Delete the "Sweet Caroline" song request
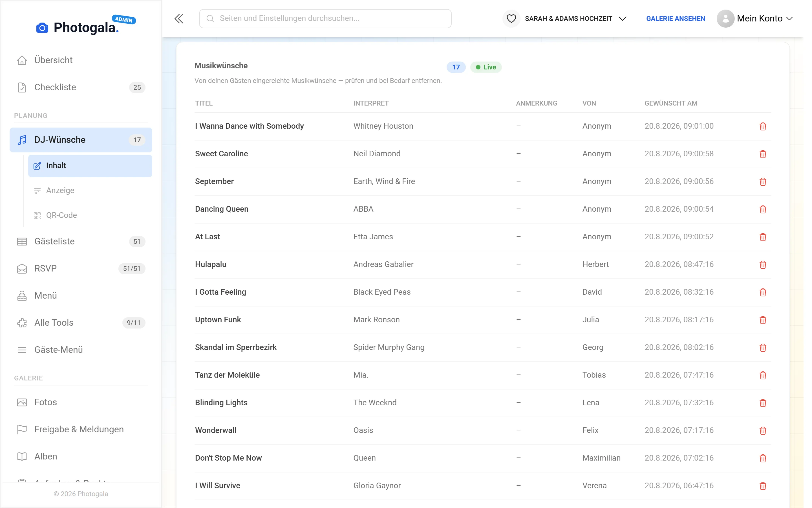Viewport: 812px width, 508px height. tap(763, 154)
